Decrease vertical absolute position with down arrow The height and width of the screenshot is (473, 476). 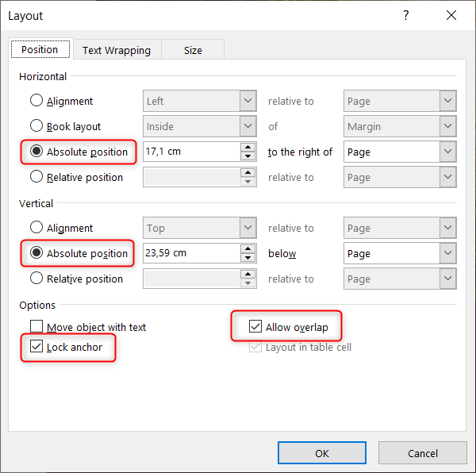pyautogui.click(x=248, y=257)
